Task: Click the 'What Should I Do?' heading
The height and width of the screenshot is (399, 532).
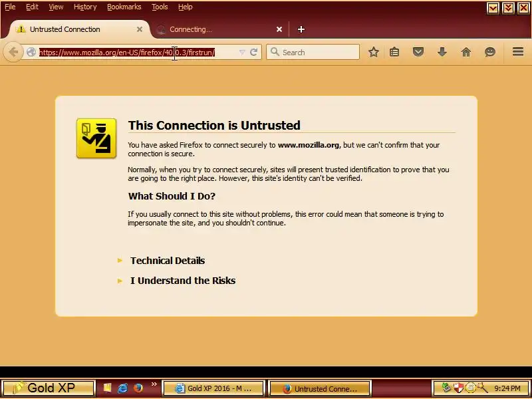Action: coord(172,196)
